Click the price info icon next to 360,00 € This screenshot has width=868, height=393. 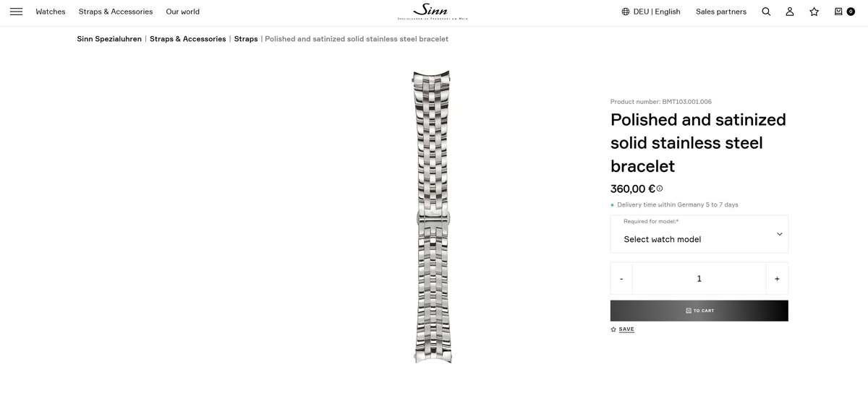point(660,189)
